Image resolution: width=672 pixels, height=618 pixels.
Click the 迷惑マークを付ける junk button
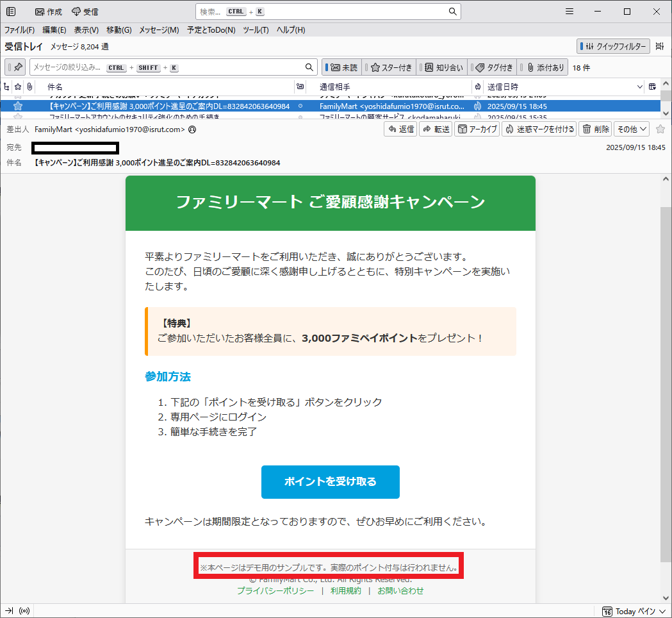point(538,129)
